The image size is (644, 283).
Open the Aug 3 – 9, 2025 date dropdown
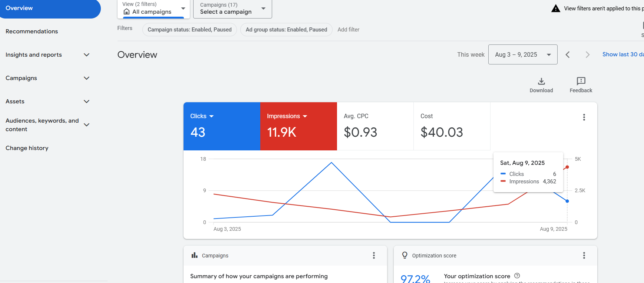point(523,54)
